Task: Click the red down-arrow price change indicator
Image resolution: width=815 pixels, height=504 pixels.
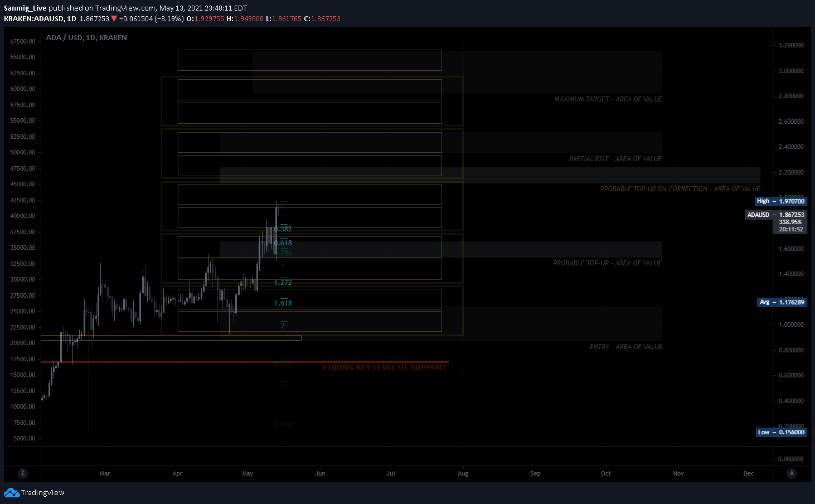Action: pos(114,18)
